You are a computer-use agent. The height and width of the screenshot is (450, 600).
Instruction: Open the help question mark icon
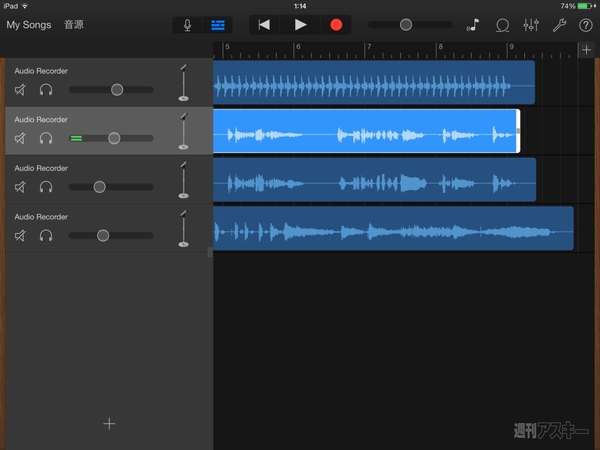[586, 25]
